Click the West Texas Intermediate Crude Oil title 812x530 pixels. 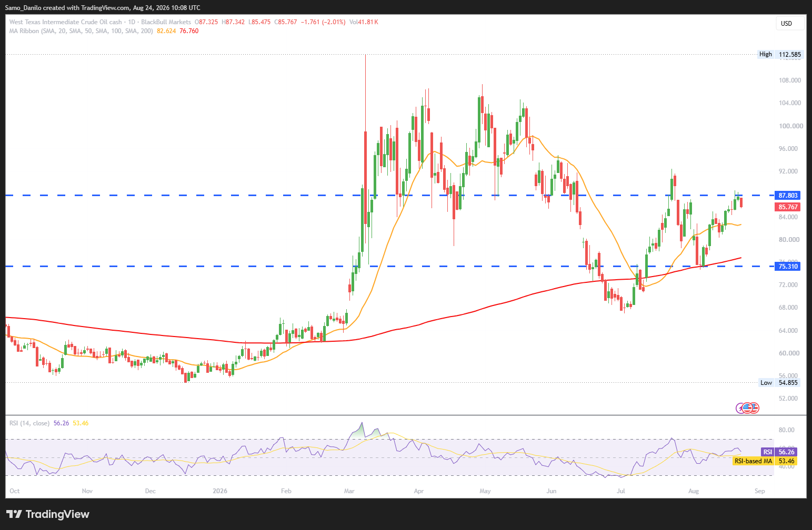[65, 22]
